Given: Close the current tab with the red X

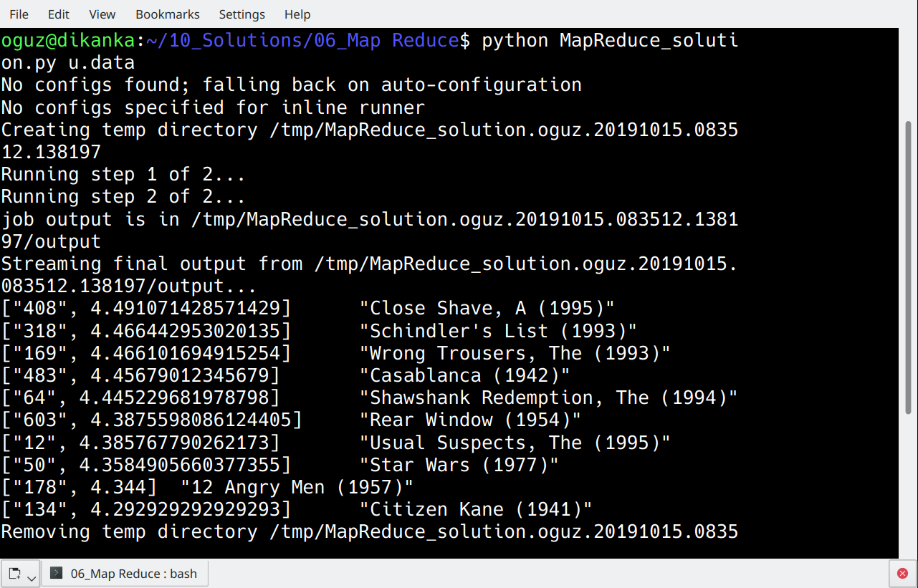Looking at the screenshot, I should pos(903,574).
